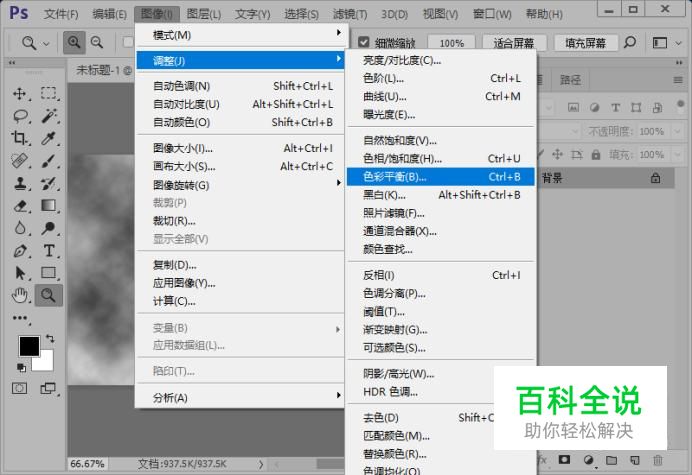Click the Zoom In option icon
The width and height of the screenshot is (692, 475).
point(74,42)
